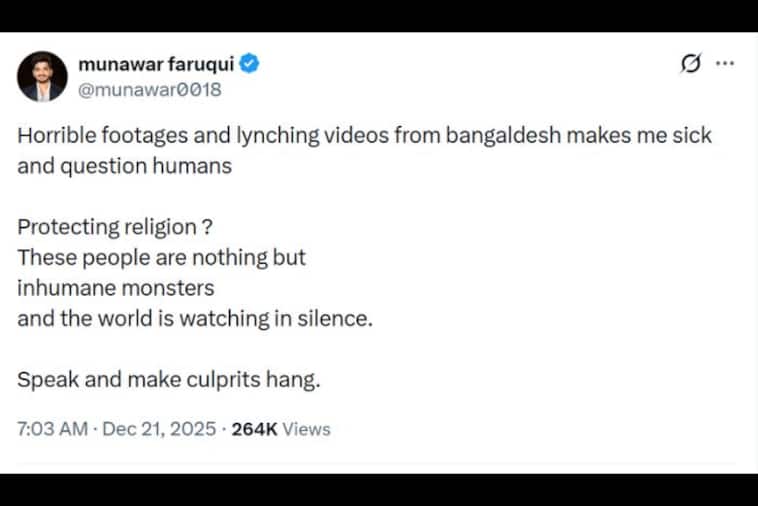The image size is (758, 506).
Task: Click the blue verified badge
Action: coord(250,66)
